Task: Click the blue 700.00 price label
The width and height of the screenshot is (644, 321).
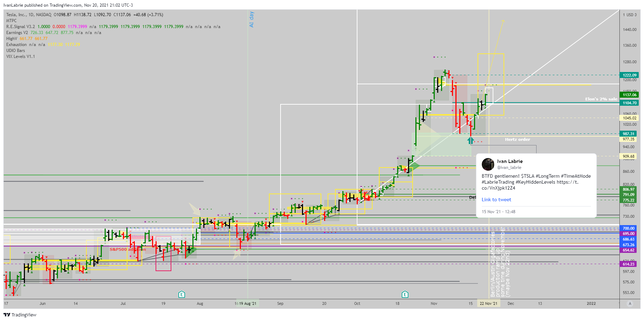Action: [629, 228]
